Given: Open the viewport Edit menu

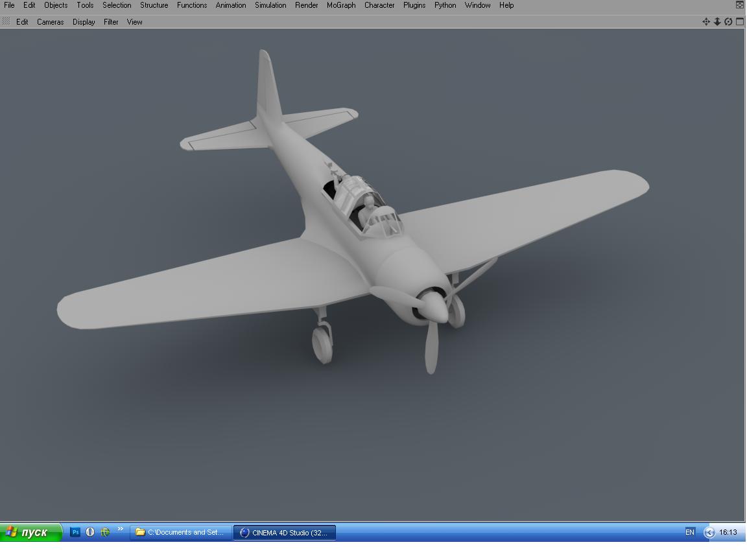Looking at the screenshot, I should tap(22, 22).
